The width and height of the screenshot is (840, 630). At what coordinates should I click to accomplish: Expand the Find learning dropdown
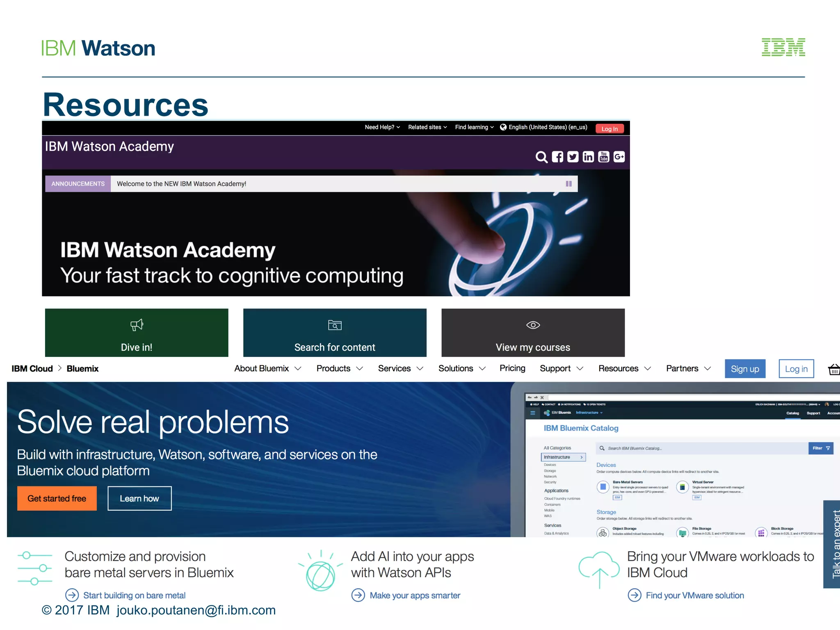[475, 127]
